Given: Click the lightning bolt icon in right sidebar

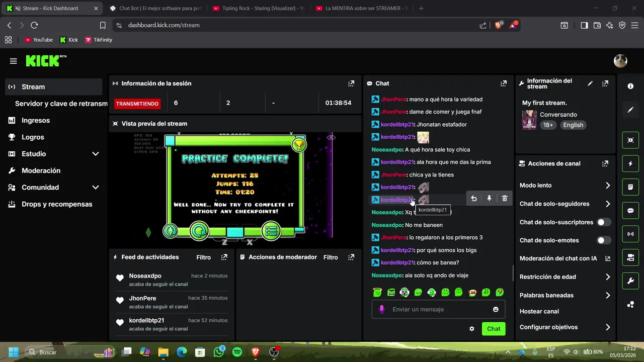Looking at the screenshot, I should click(630, 163).
